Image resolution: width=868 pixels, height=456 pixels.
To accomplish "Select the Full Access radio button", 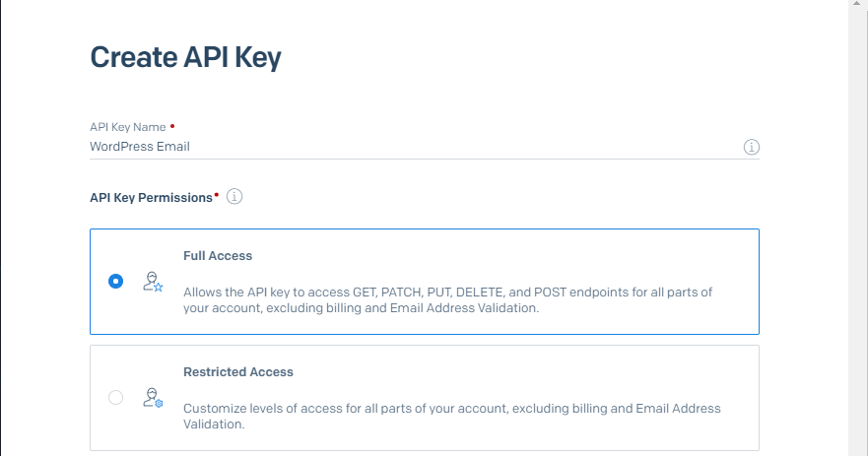I will coord(116,282).
